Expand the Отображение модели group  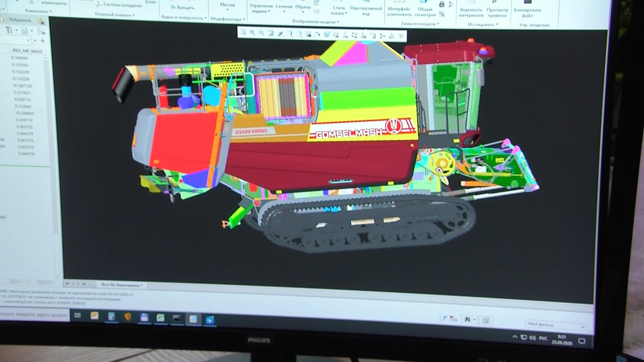point(315,21)
